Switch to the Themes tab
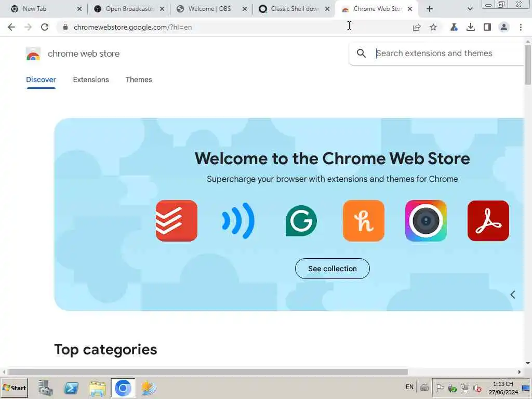The image size is (532, 399). [139, 79]
